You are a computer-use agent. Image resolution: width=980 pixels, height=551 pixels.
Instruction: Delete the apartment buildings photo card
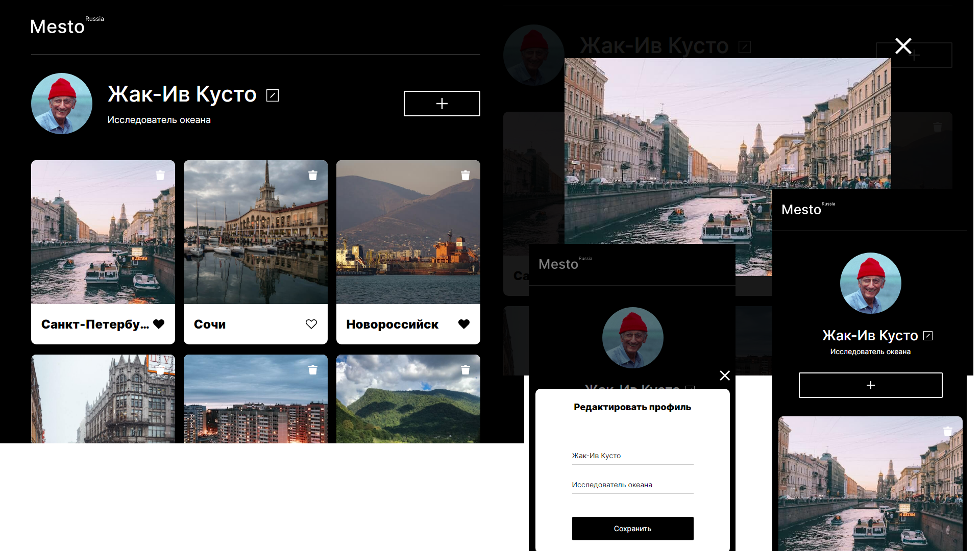click(x=313, y=370)
